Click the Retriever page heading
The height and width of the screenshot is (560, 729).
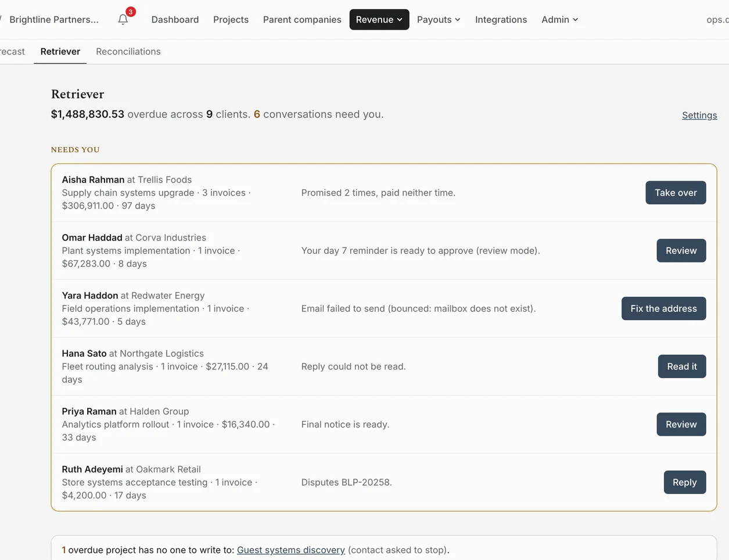pos(78,94)
